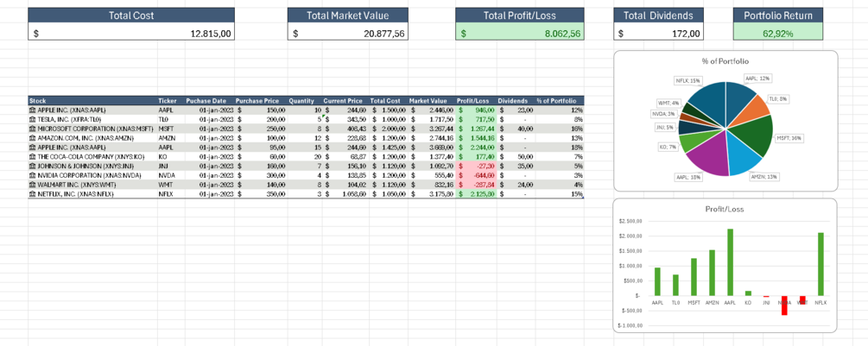Screen dimensions: 868x346
Task: Select the Market Value column header
Action: point(432,101)
